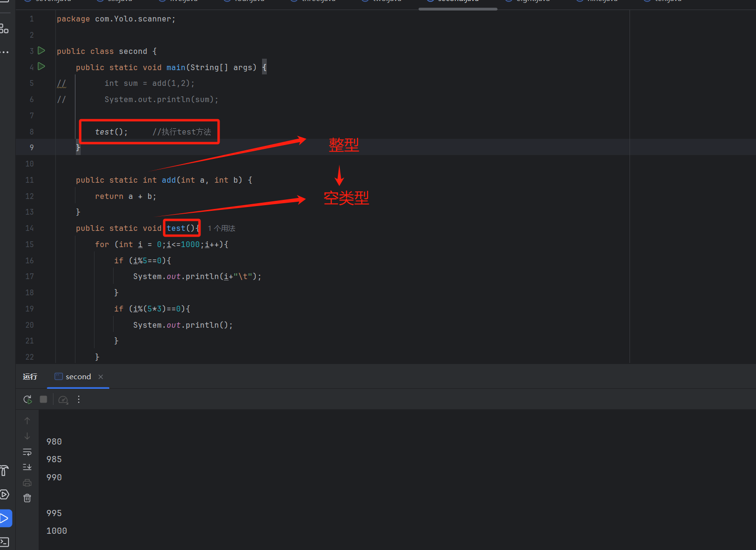
Task: Run main method from line 4 gutter
Action: pyautogui.click(x=42, y=67)
